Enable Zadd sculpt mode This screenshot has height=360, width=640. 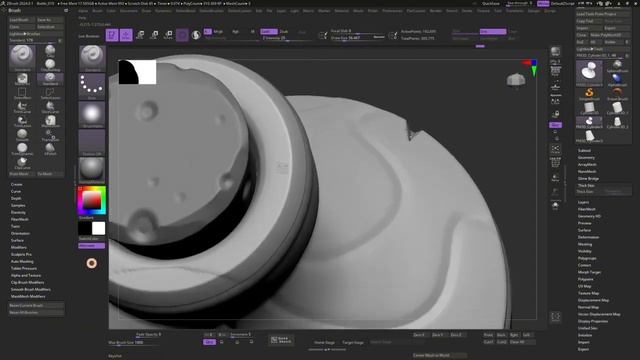269,31
